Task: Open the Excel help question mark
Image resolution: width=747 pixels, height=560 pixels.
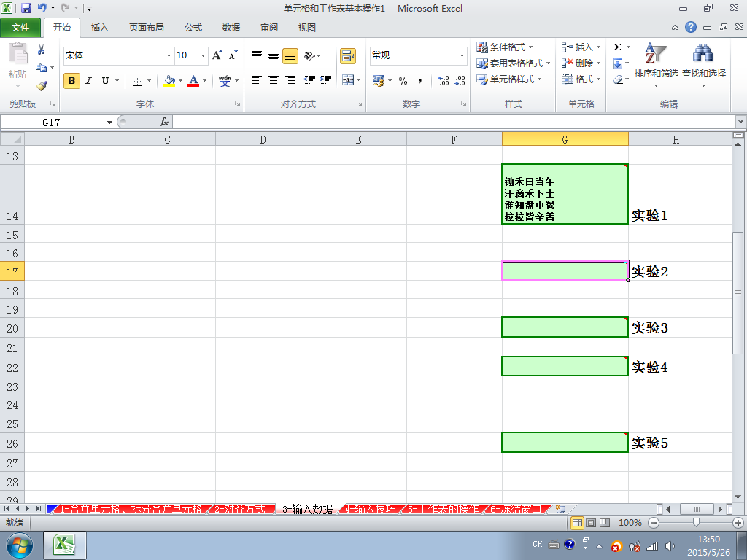Action: pos(691,27)
